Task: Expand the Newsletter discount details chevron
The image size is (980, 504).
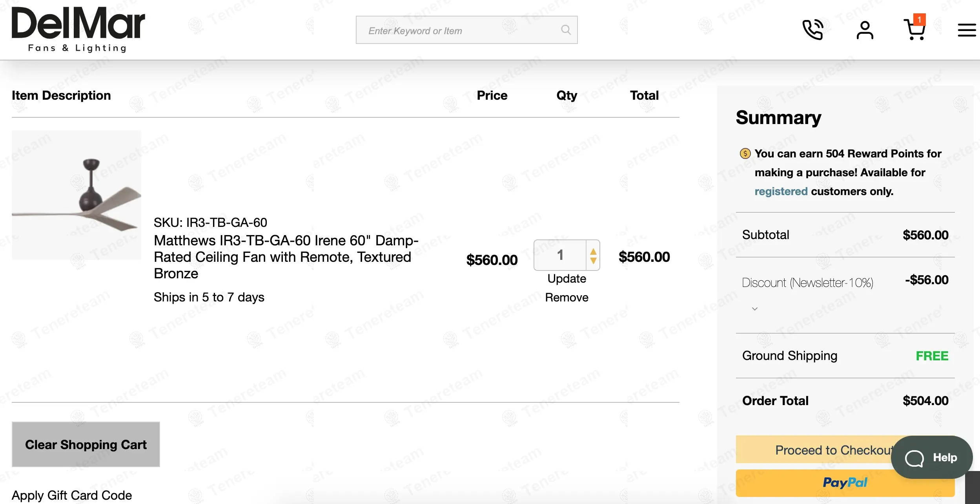Action: pyautogui.click(x=754, y=309)
